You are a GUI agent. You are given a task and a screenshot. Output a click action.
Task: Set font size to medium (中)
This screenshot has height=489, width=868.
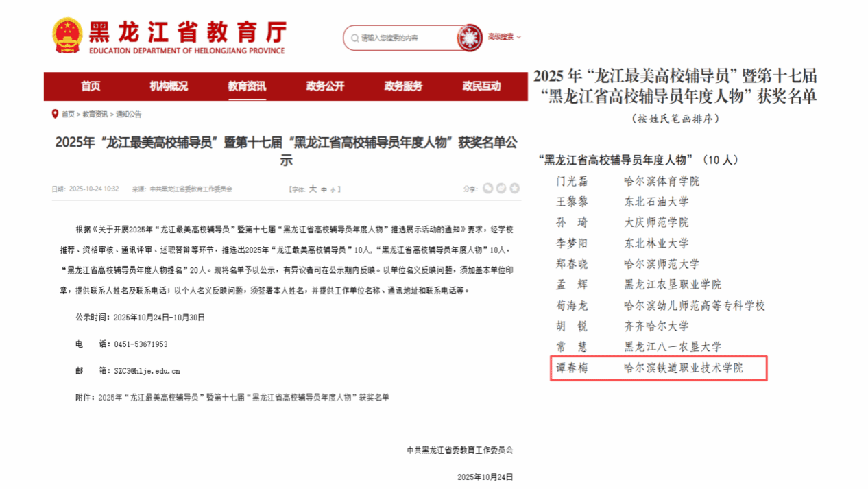pyautogui.click(x=324, y=189)
